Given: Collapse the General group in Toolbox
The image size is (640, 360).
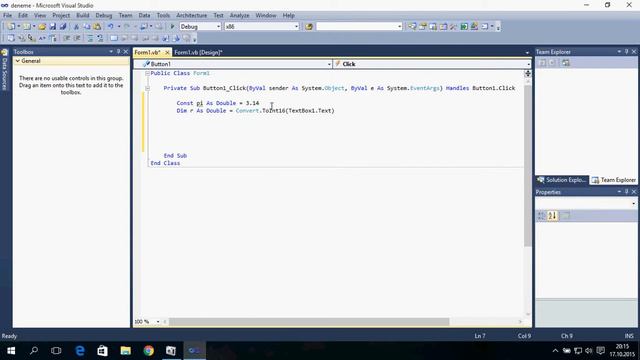Looking at the screenshot, I should pyautogui.click(x=18, y=61).
